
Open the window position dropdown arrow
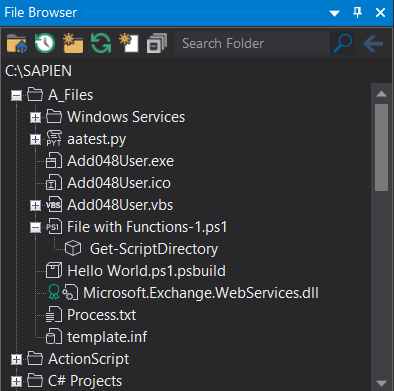pos(334,13)
